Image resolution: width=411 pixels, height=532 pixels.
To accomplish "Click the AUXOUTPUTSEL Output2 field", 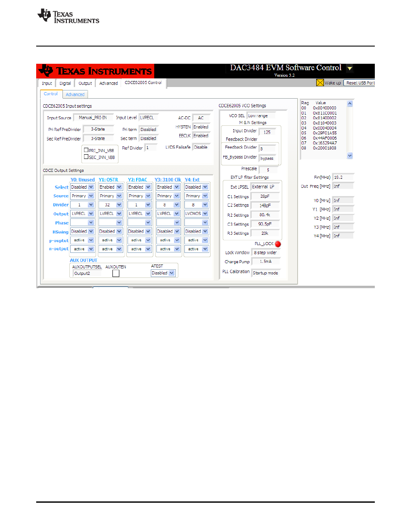I will click(x=87, y=274).
